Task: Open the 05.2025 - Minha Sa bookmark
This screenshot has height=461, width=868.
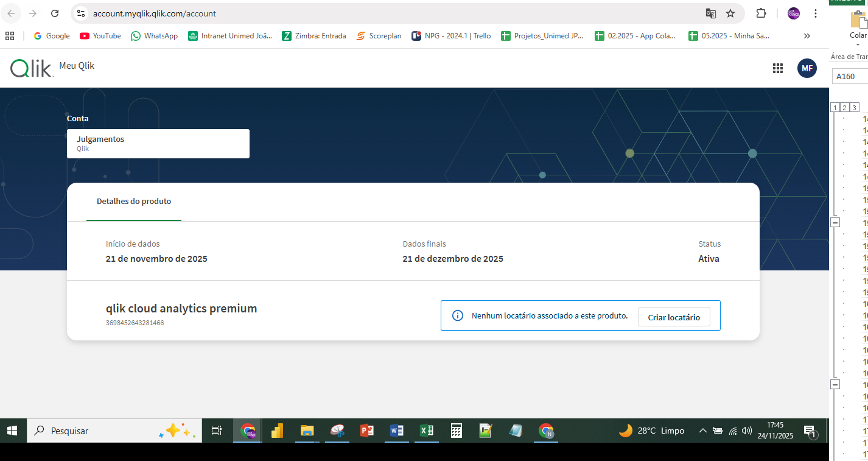Action: tap(729, 36)
